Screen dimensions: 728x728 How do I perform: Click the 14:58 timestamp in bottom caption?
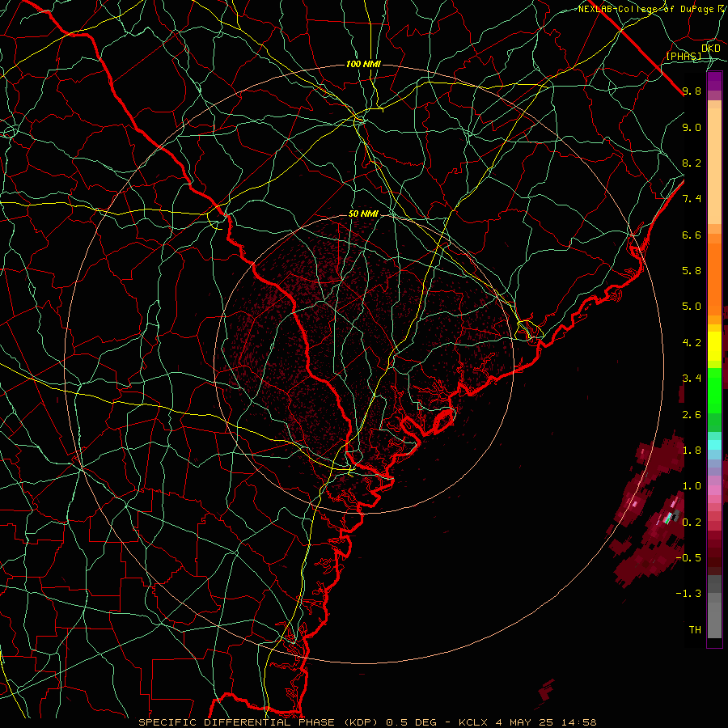(580, 722)
